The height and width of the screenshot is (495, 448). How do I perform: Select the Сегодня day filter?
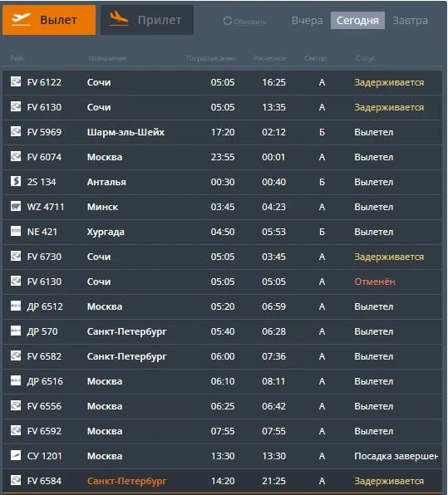point(357,21)
